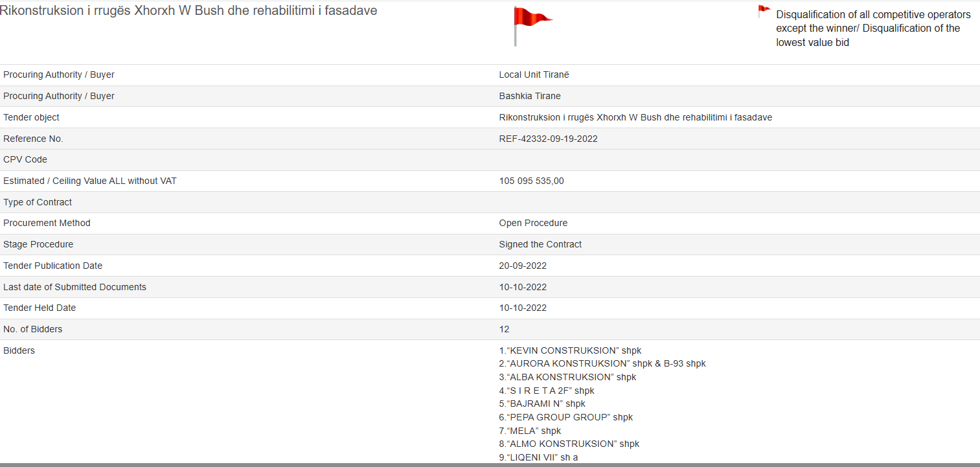Click the tender title heading text
The width and height of the screenshot is (980, 467).
point(188,11)
